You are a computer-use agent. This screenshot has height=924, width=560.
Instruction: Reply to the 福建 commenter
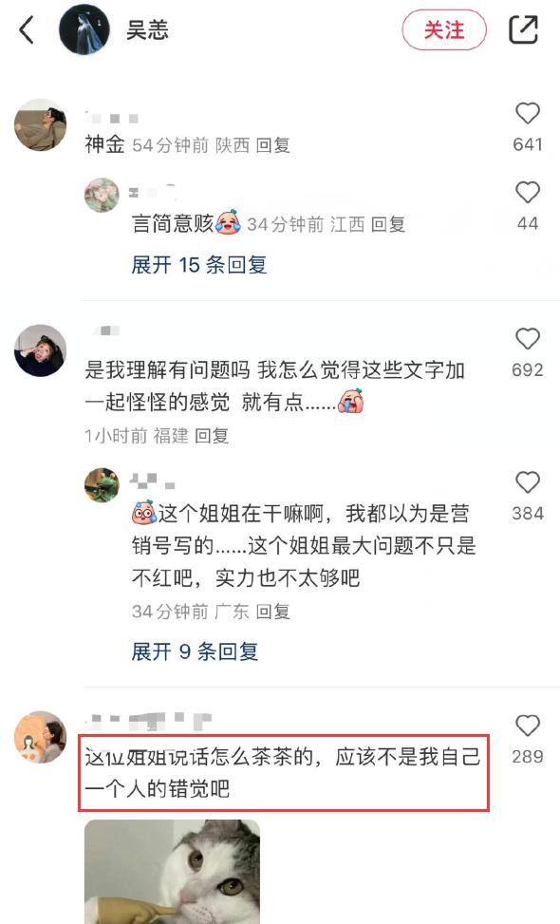coord(212,436)
